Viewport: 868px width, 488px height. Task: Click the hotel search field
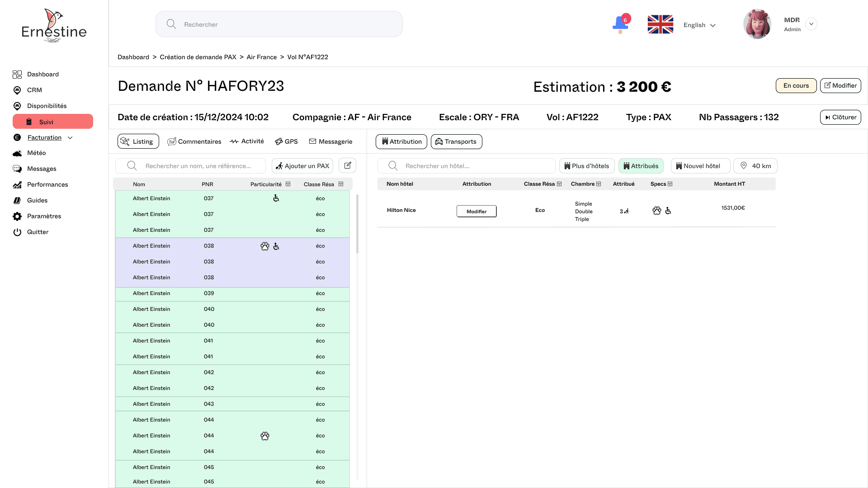(466, 166)
